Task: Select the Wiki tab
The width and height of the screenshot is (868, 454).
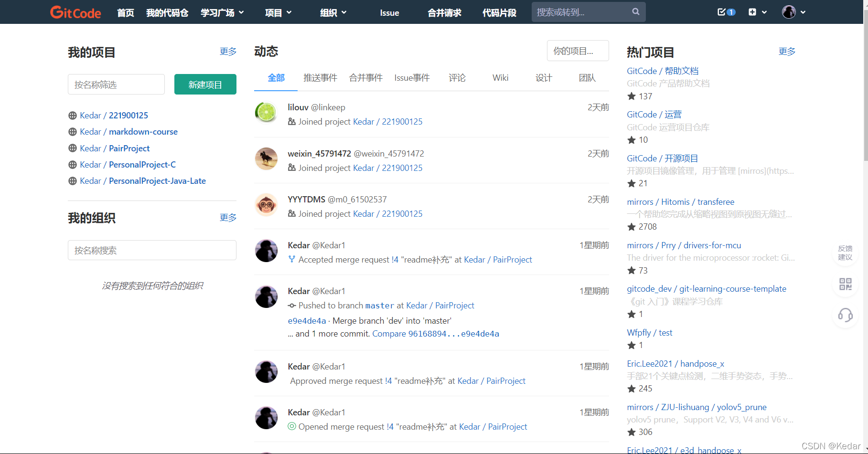Action: pyautogui.click(x=501, y=78)
